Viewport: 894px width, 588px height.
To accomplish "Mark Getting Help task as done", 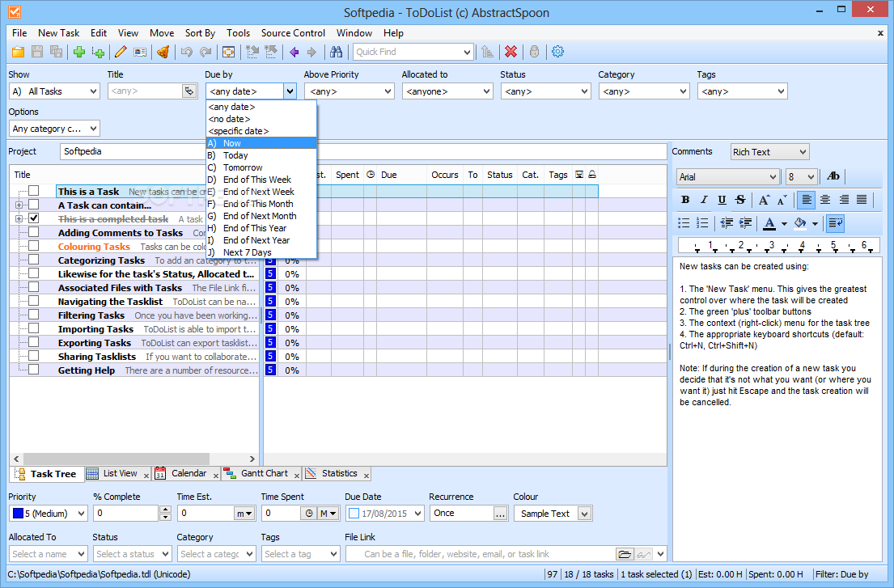I will click(x=33, y=370).
